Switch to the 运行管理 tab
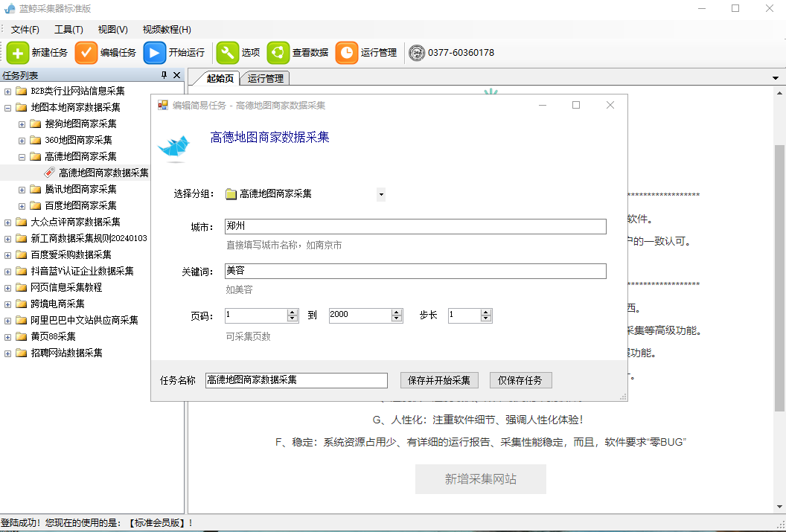 coord(265,79)
